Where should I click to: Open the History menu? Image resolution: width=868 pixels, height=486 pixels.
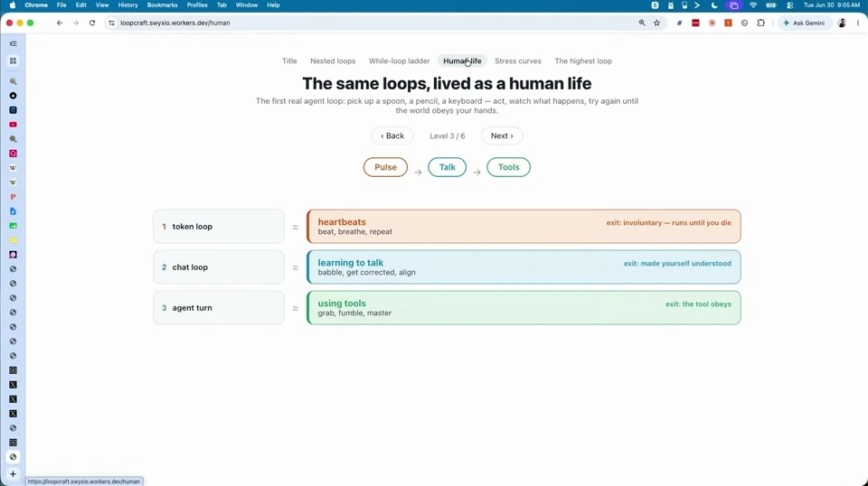coord(127,5)
